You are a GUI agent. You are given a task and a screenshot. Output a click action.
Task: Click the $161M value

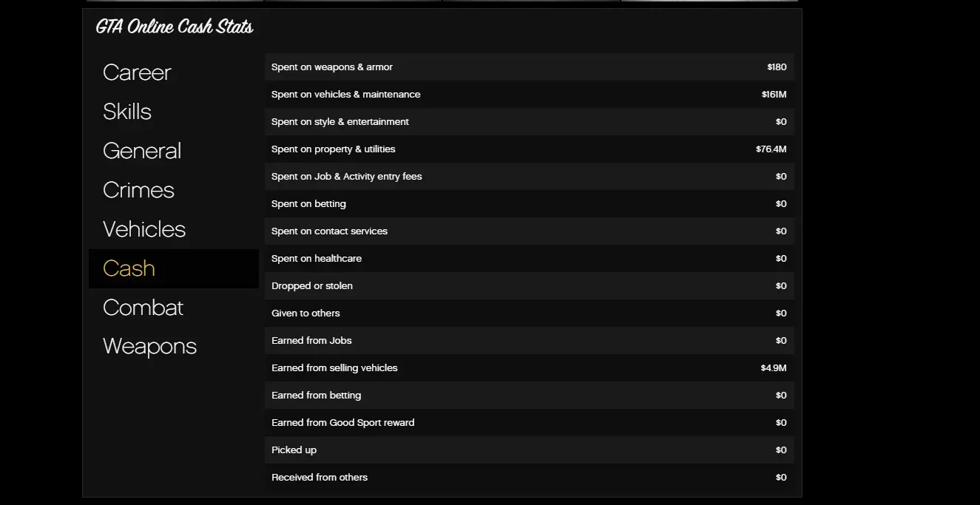tap(774, 95)
